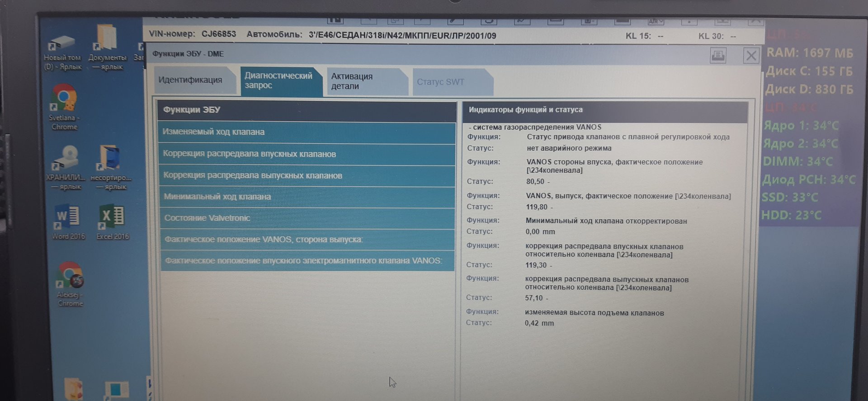Click the Функции ЭБУ - DME title
868x401 pixels.
188,54
